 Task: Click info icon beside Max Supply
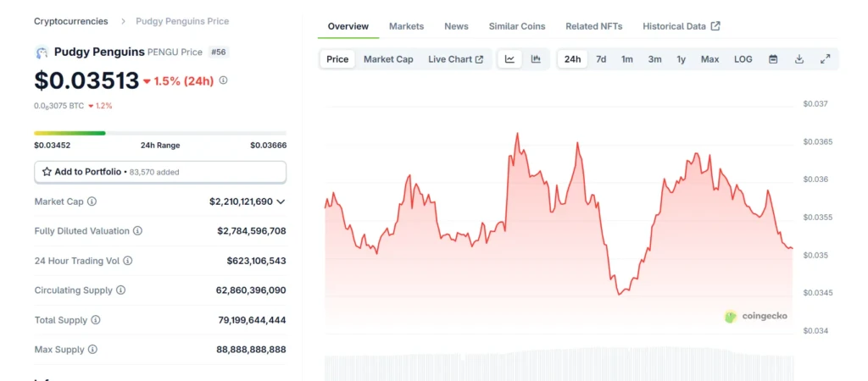[x=92, y=350]
